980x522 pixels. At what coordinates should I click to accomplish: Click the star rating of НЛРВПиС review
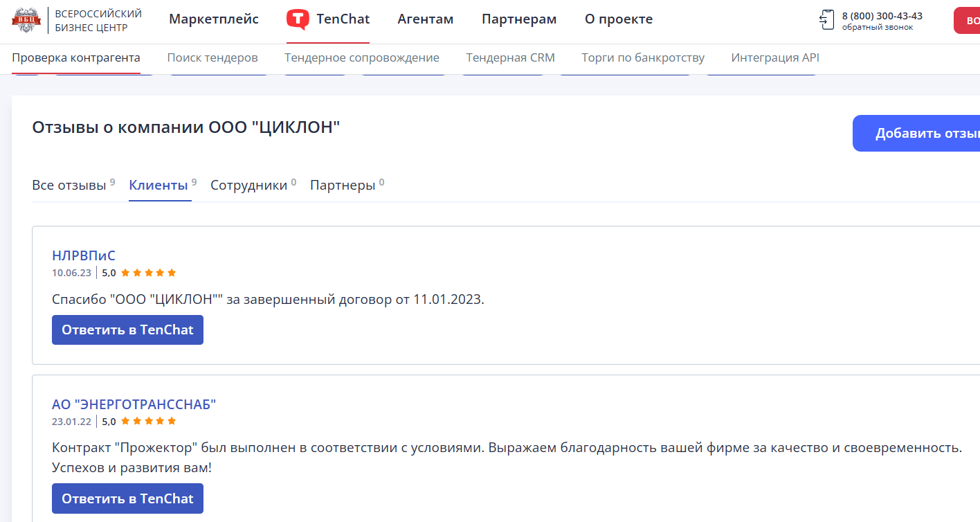click(x=148, y=273)
